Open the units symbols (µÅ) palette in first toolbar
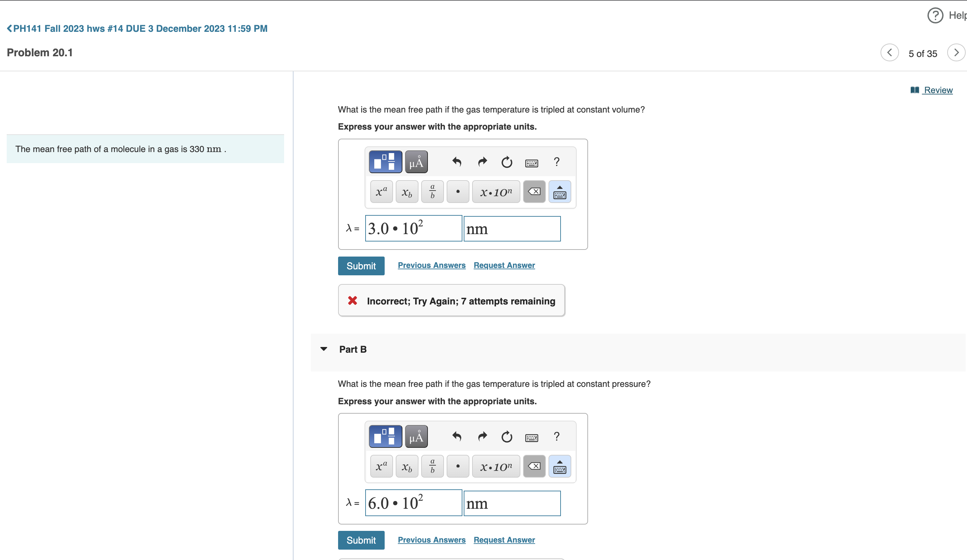The width and height of the screenshot is (967, 560). point(416,162)
